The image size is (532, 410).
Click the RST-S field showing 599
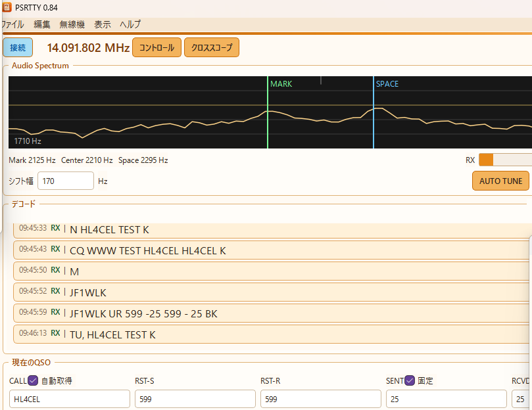pos(195,399)
